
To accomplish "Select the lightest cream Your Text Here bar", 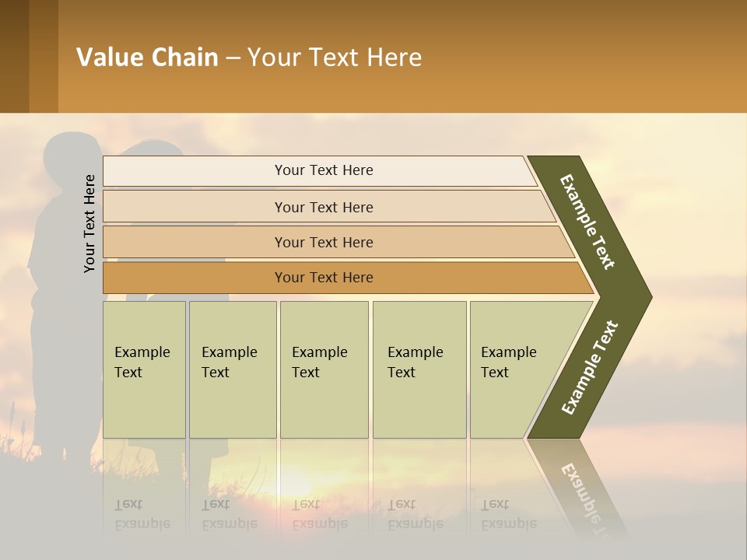I will pyautogui.click(x=320, y=170).
